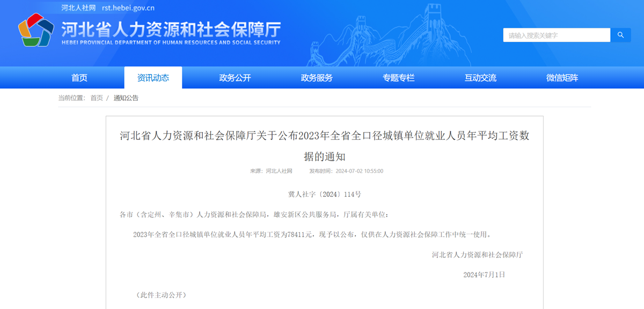Click the document number 冀人社字〔2024〕114号
This screenshot has height=309, width=644.
[325, 194]
